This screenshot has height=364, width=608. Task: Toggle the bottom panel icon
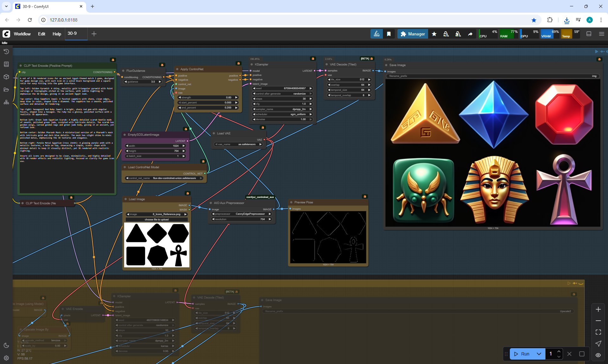589,34
